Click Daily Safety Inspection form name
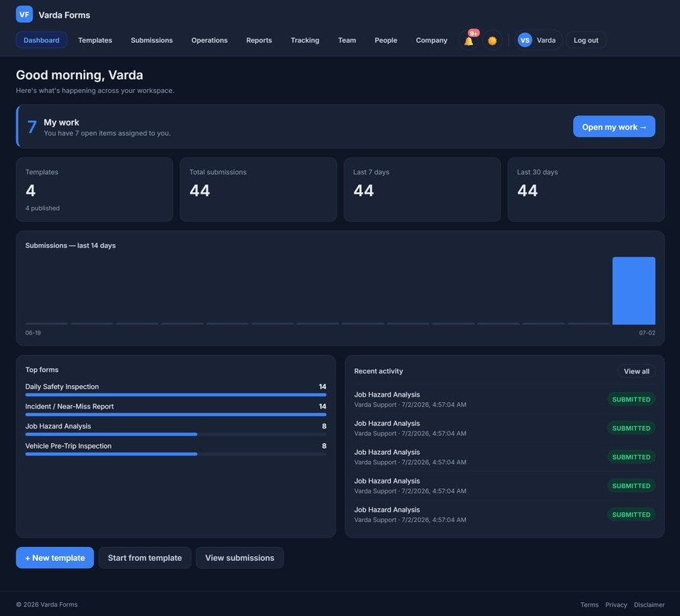 (x=62, y=386)
